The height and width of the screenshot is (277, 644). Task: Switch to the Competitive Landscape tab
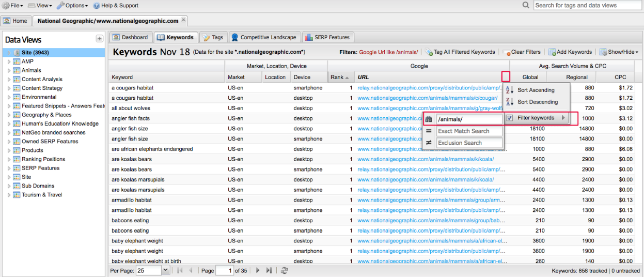tap(264, 37)
